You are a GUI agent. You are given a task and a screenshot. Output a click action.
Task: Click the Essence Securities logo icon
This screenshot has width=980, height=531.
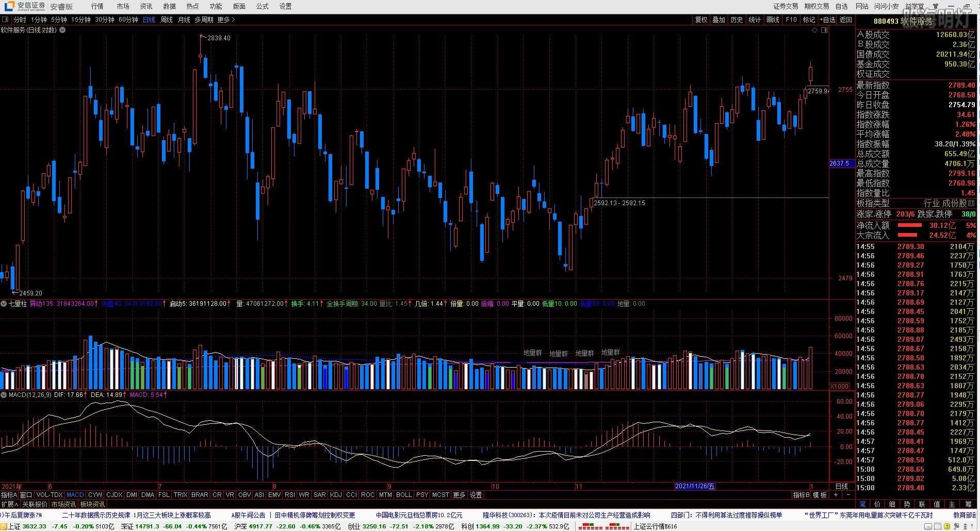(x=9, y=6)
